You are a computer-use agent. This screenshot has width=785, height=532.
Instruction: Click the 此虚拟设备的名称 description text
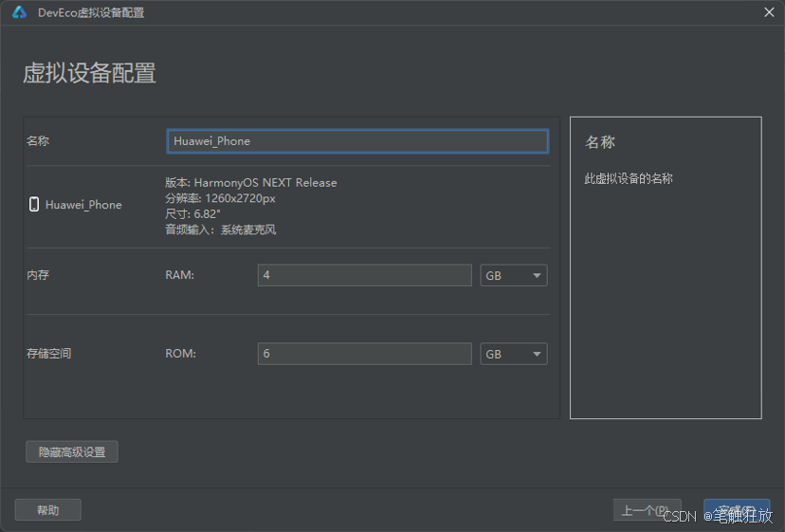coord(629,178)
